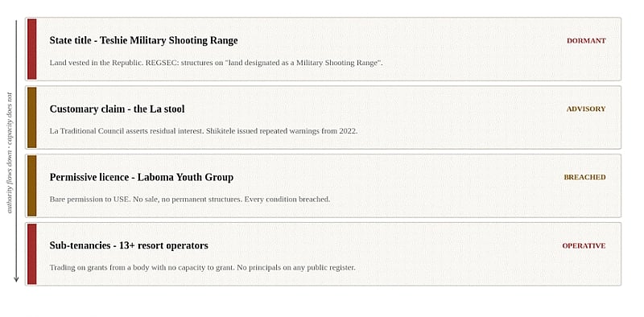
Task: Click the red bar on State title card
Action: tap(31, 49)
